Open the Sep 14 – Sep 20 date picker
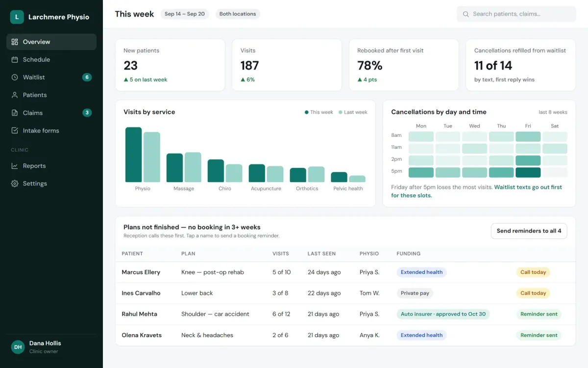This screenshot has height=368, width=588. tap(185, 14)
